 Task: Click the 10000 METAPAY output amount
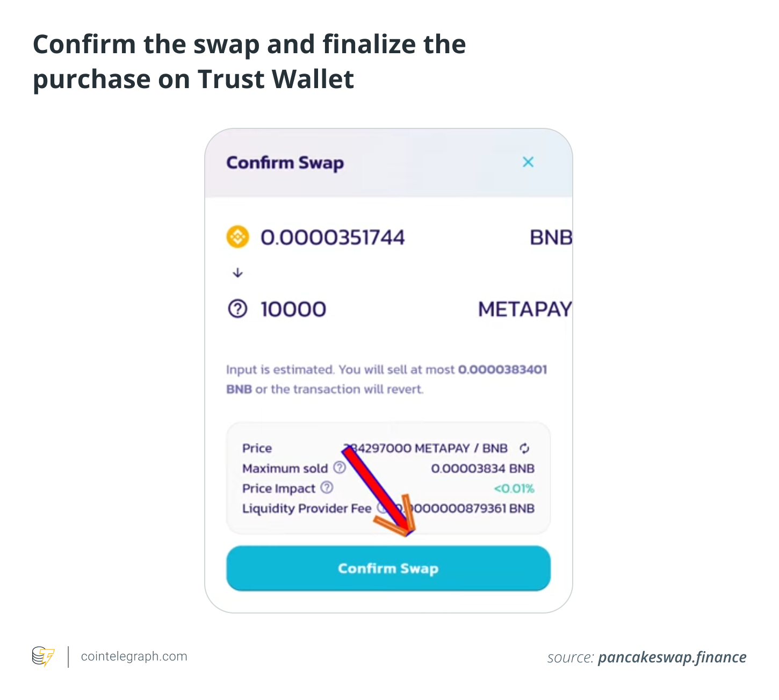(x=293, y=309)
